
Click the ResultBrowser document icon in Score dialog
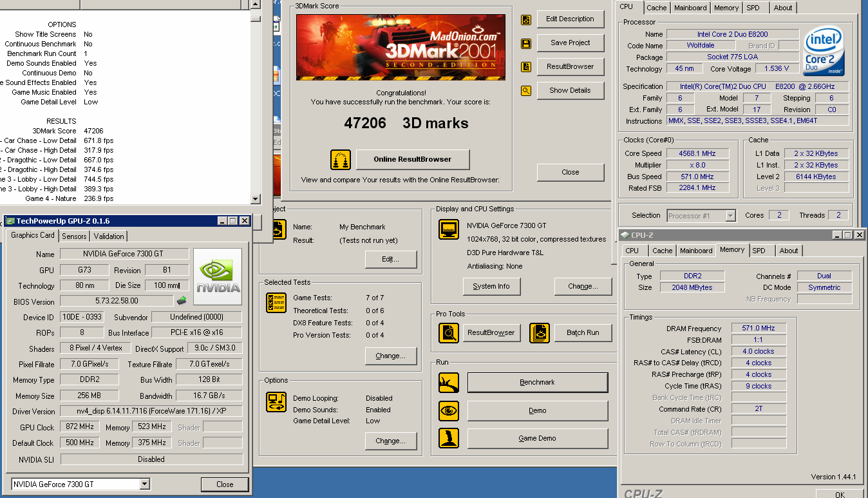[526, 67]
